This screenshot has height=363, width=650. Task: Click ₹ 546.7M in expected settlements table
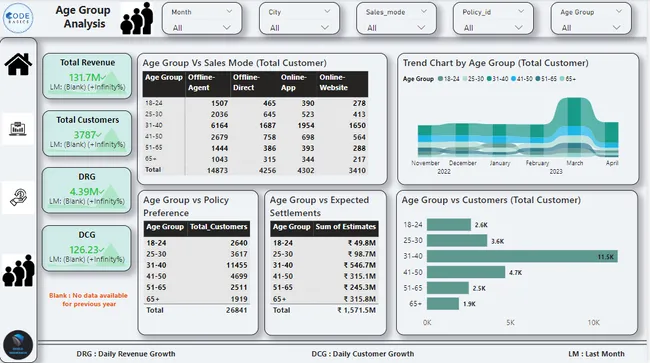[359, 265]
